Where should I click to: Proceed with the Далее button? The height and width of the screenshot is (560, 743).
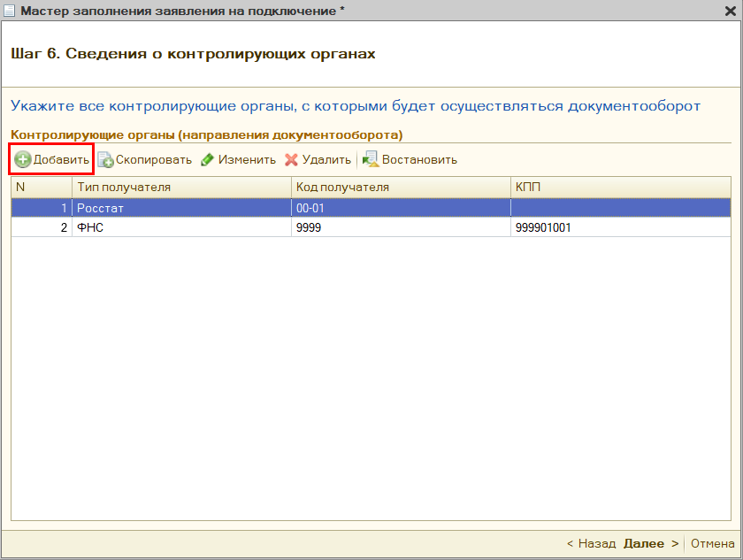click(650, 543)
